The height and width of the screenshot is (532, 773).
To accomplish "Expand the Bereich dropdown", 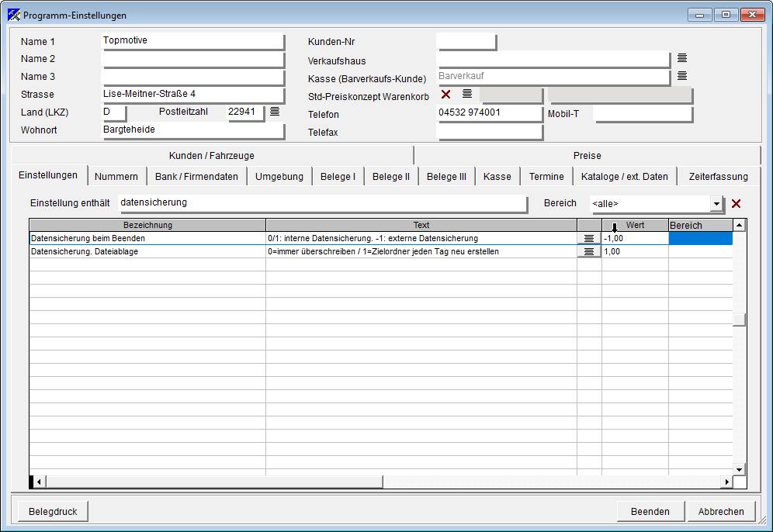I will pyautogui.click(x=716, y=203).
